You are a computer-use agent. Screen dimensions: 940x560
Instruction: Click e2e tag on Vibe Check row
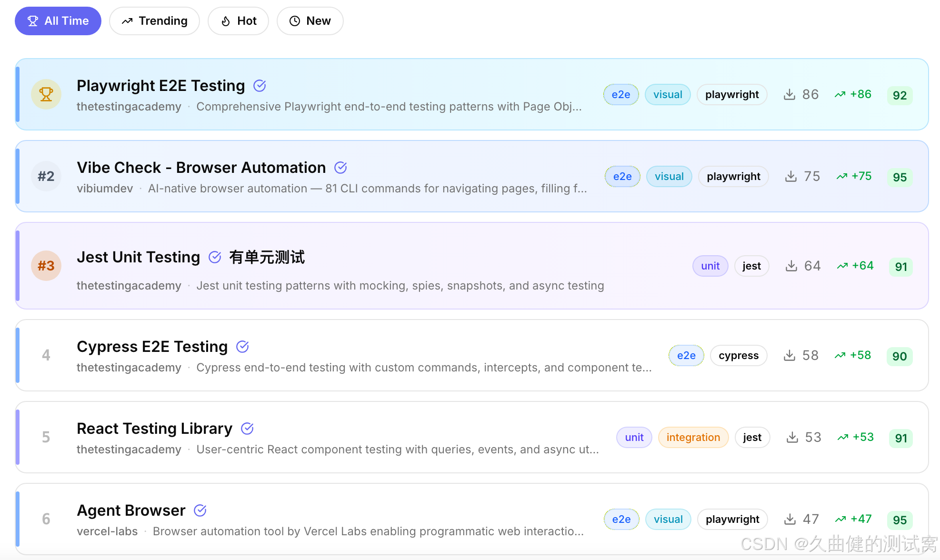pos(622,176)
